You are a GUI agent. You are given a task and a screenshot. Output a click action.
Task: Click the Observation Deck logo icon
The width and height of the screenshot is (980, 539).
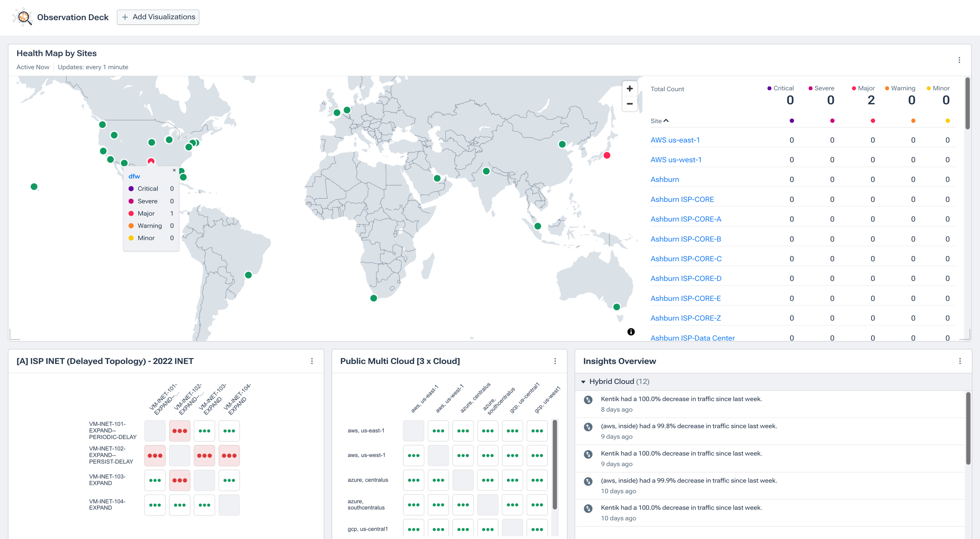(23, 17)
